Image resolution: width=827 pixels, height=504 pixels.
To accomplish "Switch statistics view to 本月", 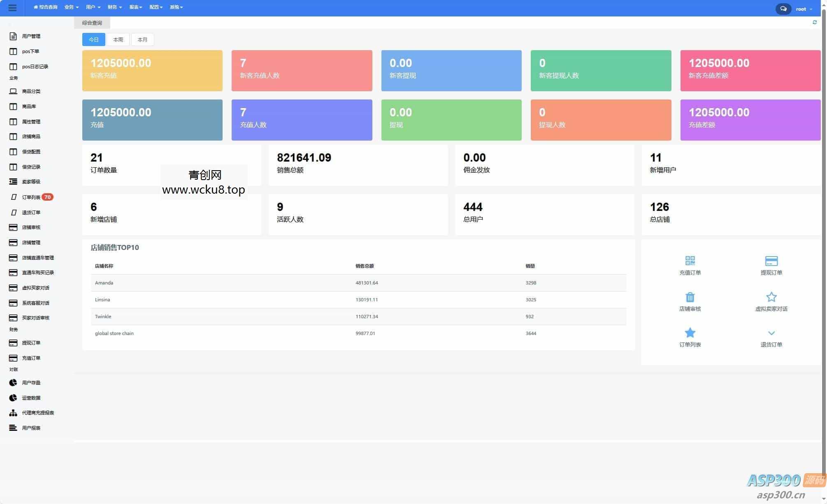I will coord(143,39).
